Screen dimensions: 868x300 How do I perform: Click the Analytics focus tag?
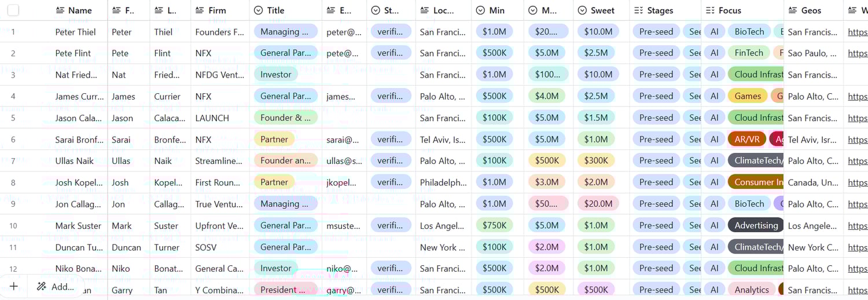(x=752, y=290)
